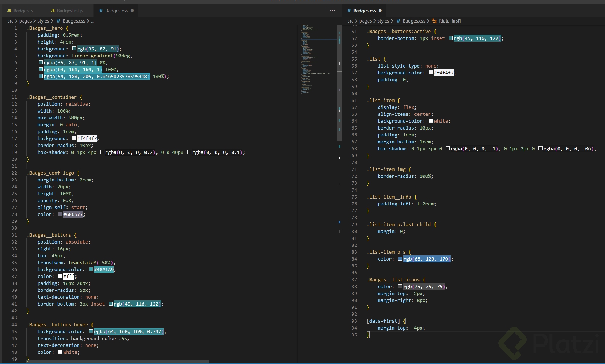
Task: Click unsaved dot on left Badges.css tab
Action: tap(132, 11)
